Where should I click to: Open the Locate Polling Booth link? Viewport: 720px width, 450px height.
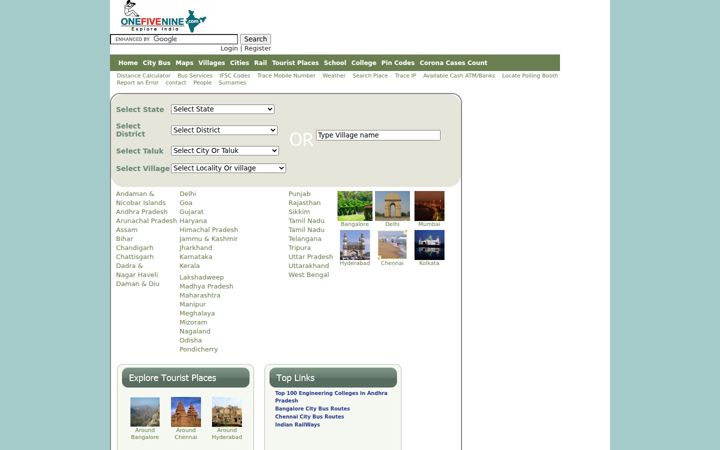coord(530,76)
